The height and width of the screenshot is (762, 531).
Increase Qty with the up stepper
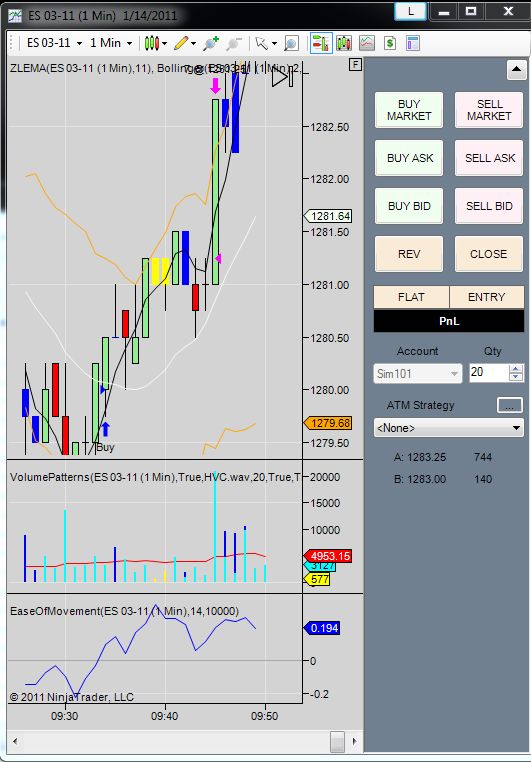coord(516,368)
